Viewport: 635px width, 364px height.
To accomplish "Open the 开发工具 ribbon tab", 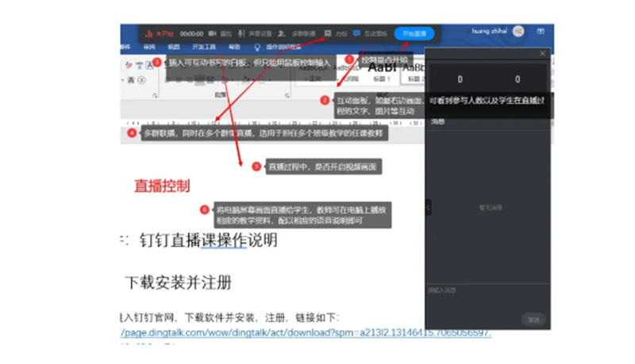I will coord(204,47).
